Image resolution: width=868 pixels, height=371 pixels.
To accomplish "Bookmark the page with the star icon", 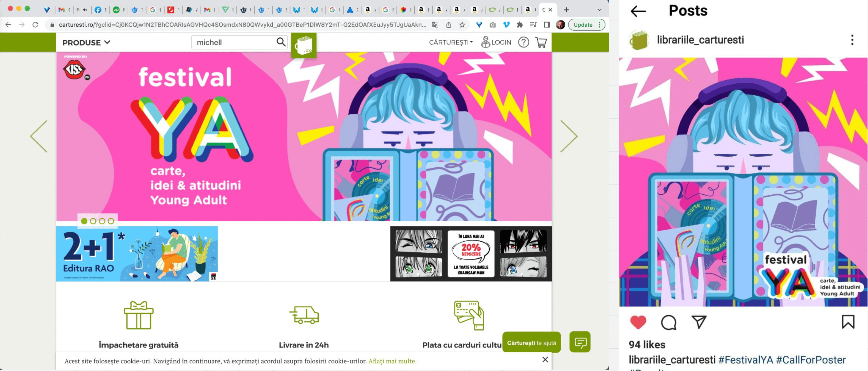I will [x=462, y=25].
